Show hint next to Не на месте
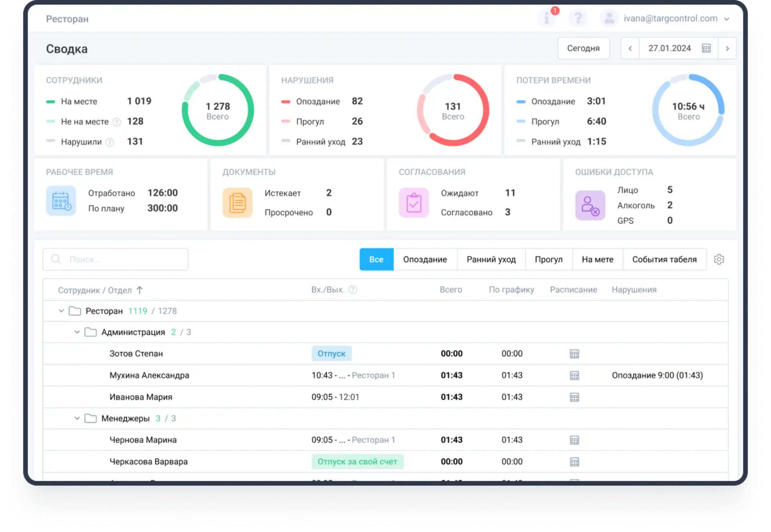Screen dimensions: 771x532 116,122
